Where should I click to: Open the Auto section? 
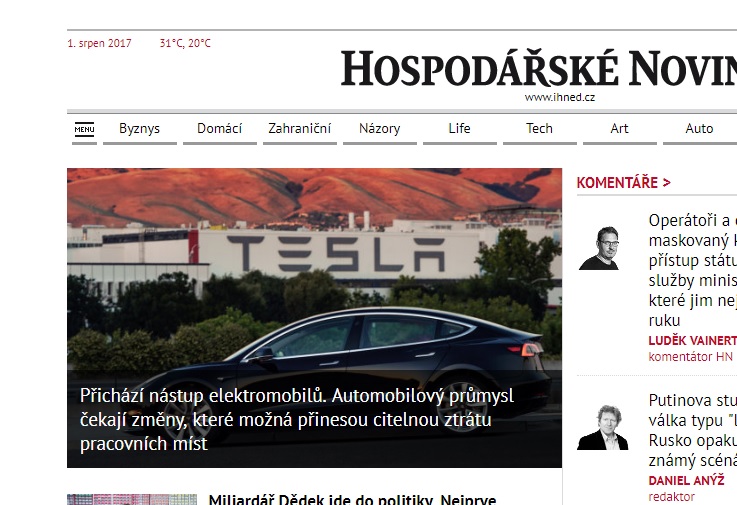tap(699, 129)
